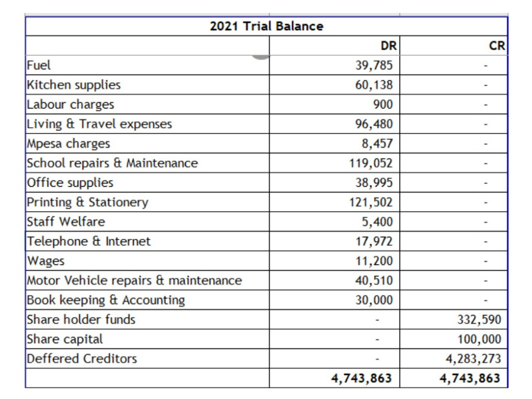Screen dimensions: 532x399
Task: Select the 'Wages' row label
Action: click(45, 261)
